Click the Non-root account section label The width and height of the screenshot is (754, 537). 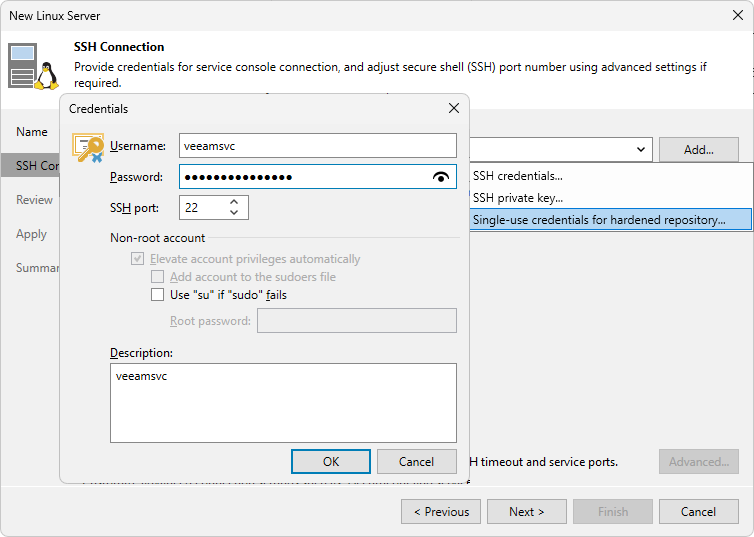(157, 237)
